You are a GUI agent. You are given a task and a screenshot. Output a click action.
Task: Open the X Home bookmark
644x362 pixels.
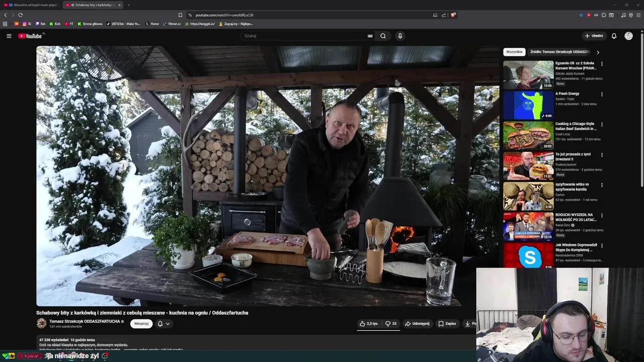[152, 24]
